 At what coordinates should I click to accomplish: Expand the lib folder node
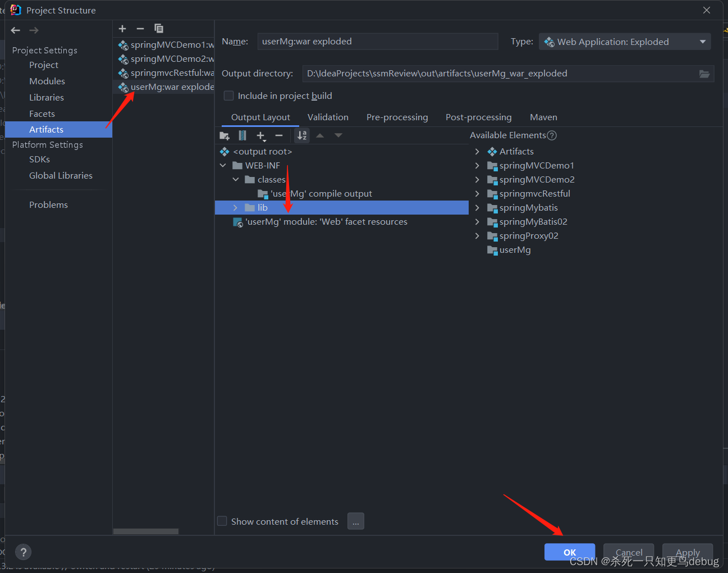point(235,208)
